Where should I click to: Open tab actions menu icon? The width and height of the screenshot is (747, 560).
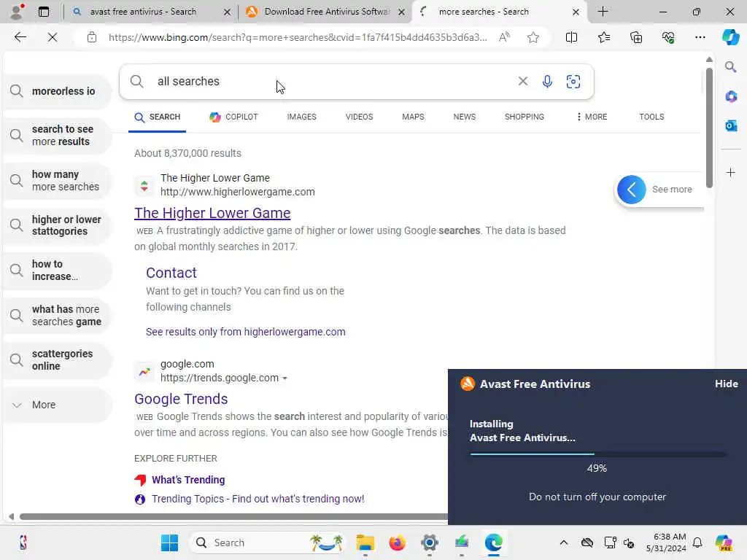coord(43,12)
